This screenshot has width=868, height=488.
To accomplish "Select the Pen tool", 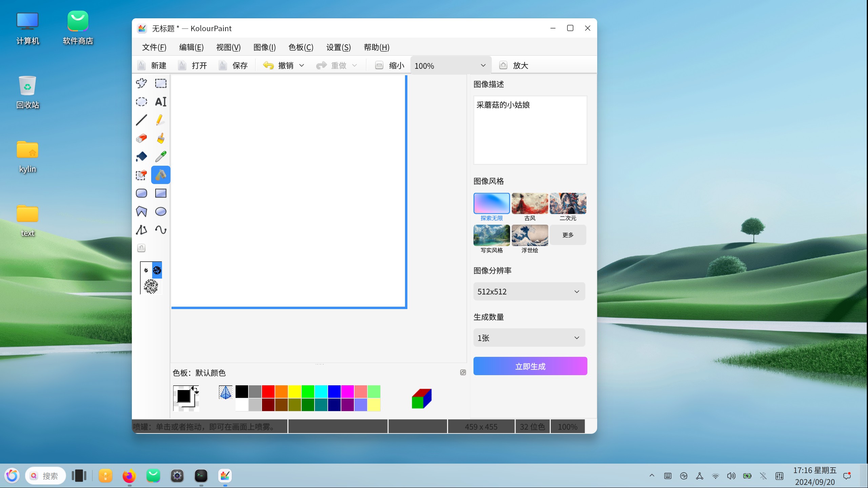I will click(x=161, y=120).
